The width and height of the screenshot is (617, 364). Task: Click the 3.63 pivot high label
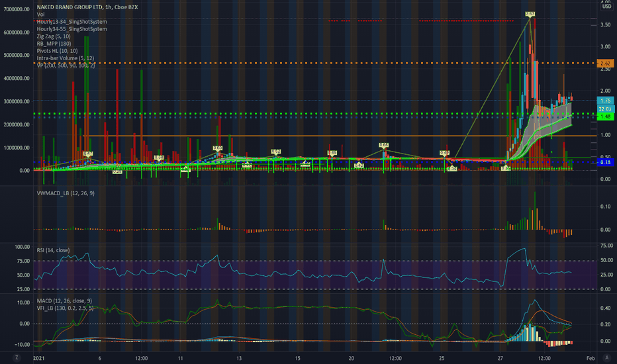530,14
